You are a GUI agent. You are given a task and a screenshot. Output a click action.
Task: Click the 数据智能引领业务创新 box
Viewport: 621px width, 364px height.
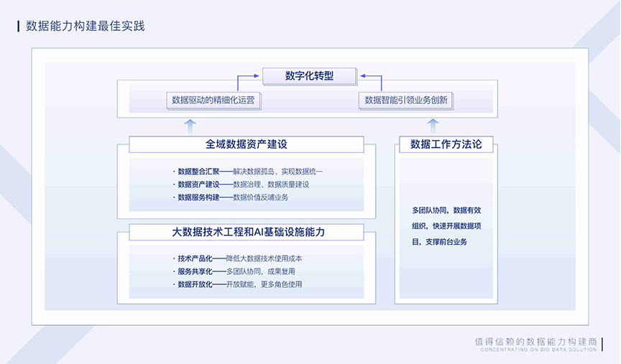(405, 101)
